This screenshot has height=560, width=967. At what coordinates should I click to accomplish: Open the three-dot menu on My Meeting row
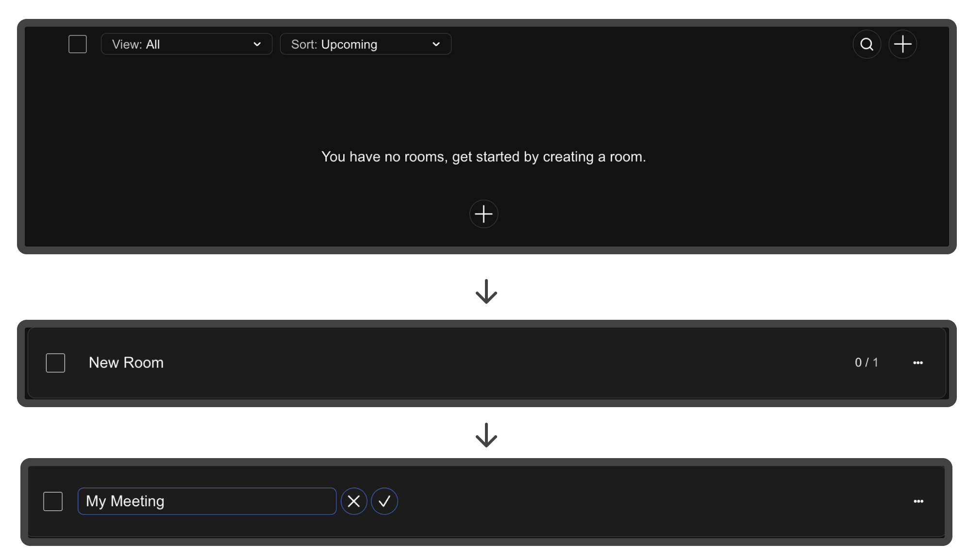[918, 501]
